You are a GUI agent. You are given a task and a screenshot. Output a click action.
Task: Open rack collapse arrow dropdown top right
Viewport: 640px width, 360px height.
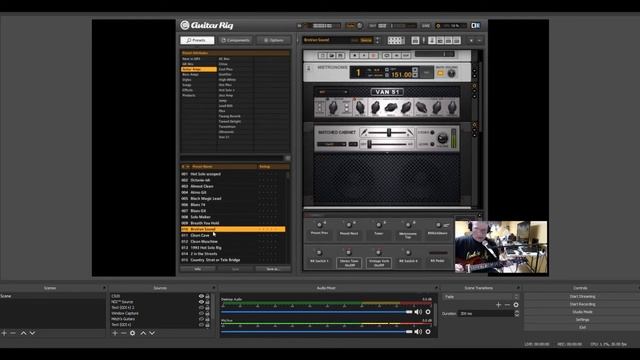pos(471,40)
